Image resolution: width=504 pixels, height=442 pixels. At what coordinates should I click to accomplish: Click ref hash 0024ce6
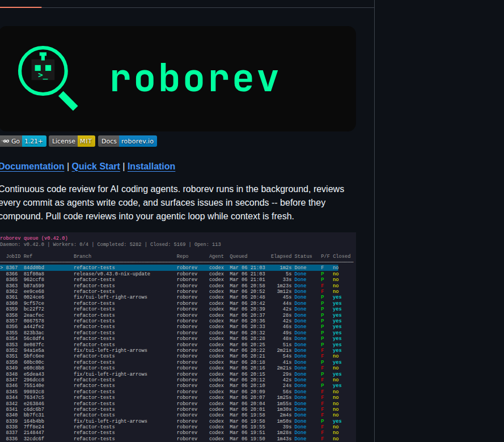pos(34,297)
